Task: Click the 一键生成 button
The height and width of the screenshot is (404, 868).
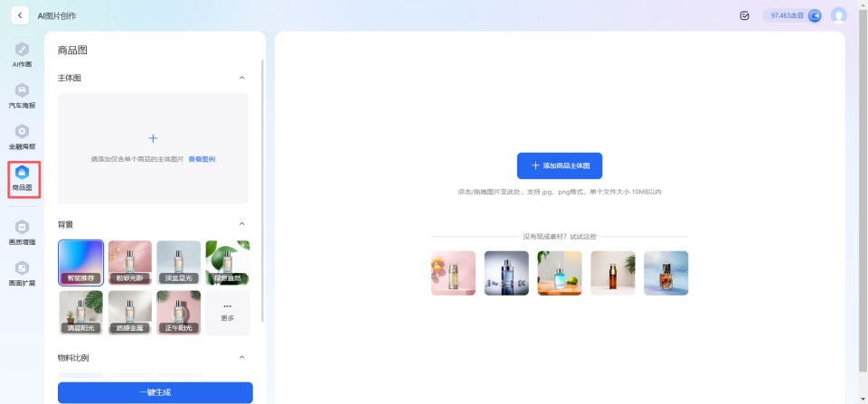Action: click(156, 392)
